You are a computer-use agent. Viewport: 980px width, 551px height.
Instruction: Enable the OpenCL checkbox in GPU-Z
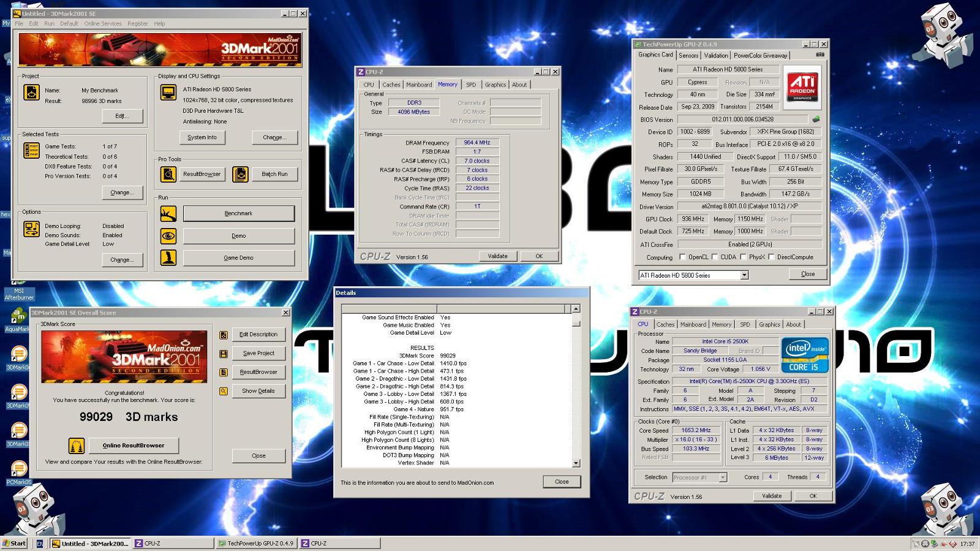click(682, 257)
